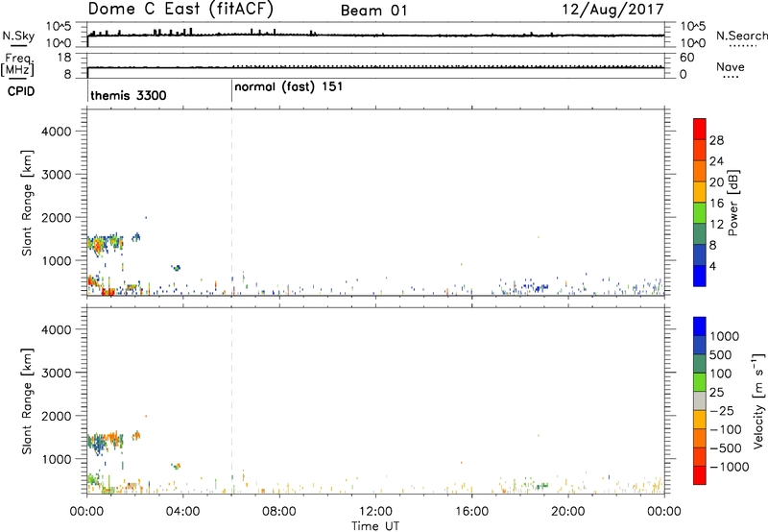Screen dimensions: 768x532
Task: Click "Slant Range [km]" label of velocity panel
Action: (27, 401)
